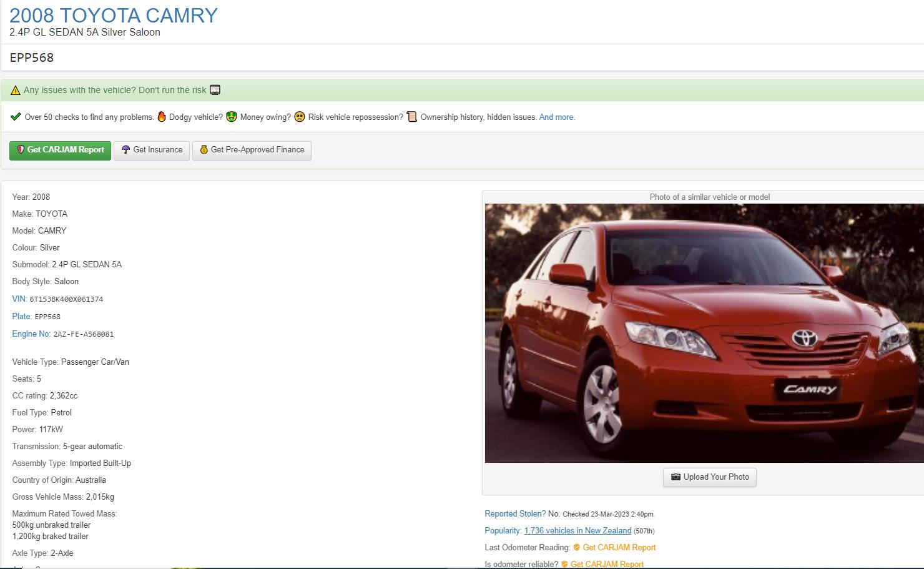This screenshot has height=569, width=924.
Task: Click the shield icon next to Last Odometer Reading
Action: tap(577, 548)
